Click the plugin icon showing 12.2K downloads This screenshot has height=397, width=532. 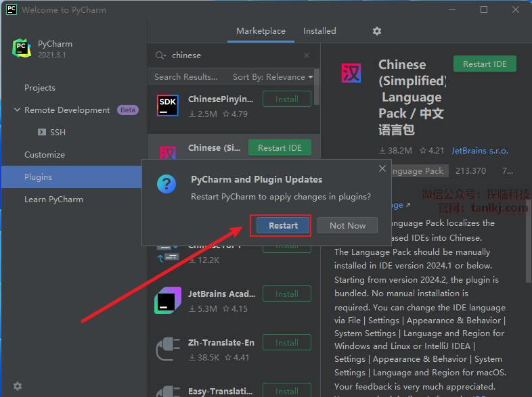(168, 255)
